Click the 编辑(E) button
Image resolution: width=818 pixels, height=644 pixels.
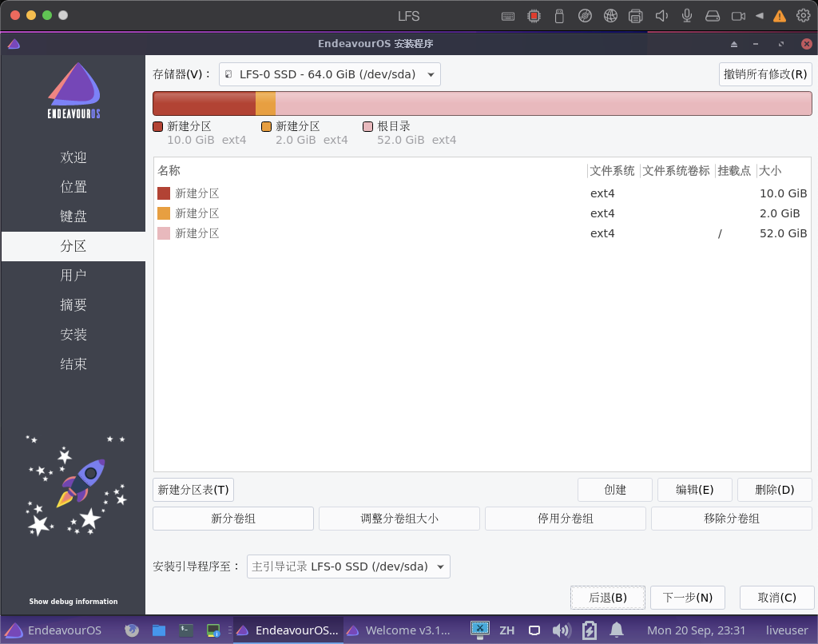[695, 490]
